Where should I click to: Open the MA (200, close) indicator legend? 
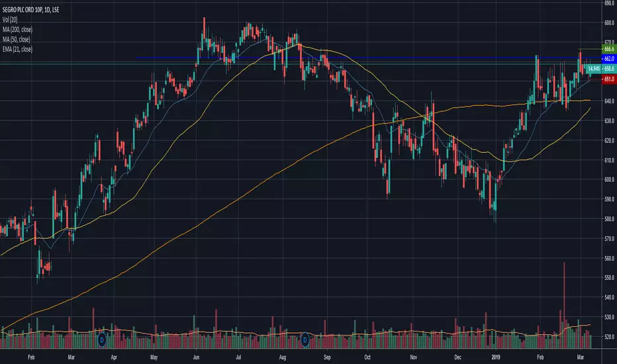point(17,29)
